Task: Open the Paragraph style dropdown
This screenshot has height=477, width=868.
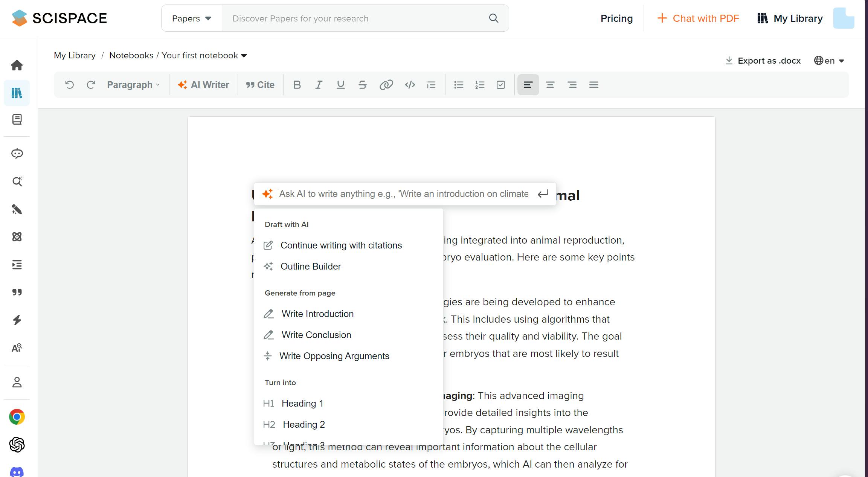Action: 133,85
